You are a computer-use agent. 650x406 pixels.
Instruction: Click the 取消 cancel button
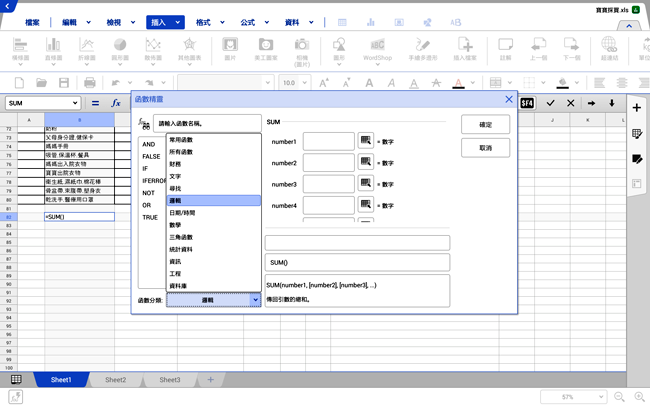pos(485,148)
